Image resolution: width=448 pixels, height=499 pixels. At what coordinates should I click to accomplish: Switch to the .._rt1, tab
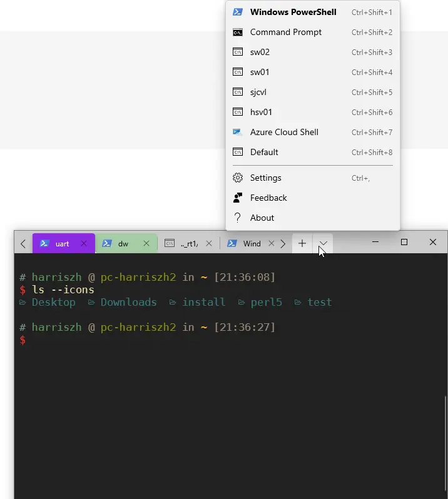pyautogui.click(x=189, y=243)
